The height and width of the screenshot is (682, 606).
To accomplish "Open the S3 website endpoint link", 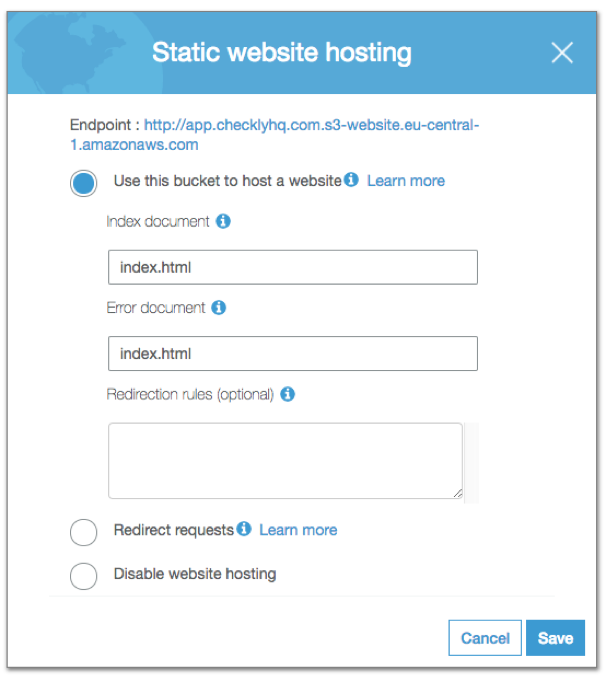I will tap(313, 126).
